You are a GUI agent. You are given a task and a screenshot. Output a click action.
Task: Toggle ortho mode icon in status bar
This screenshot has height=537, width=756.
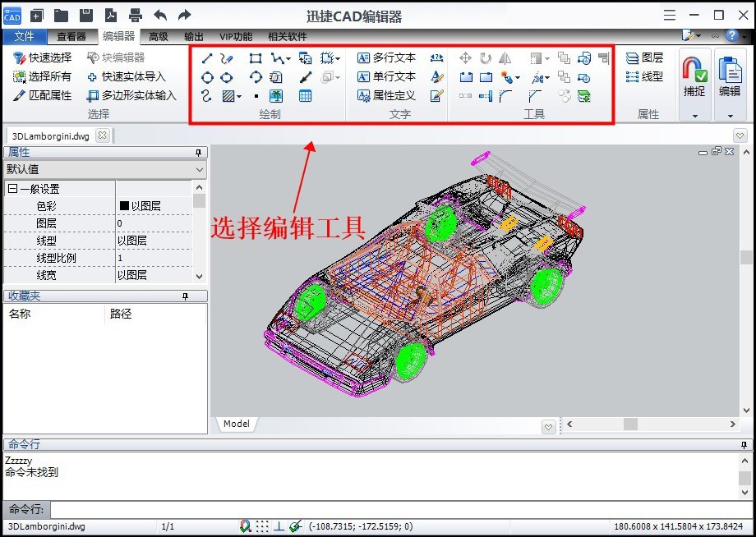tap(279, 526)
